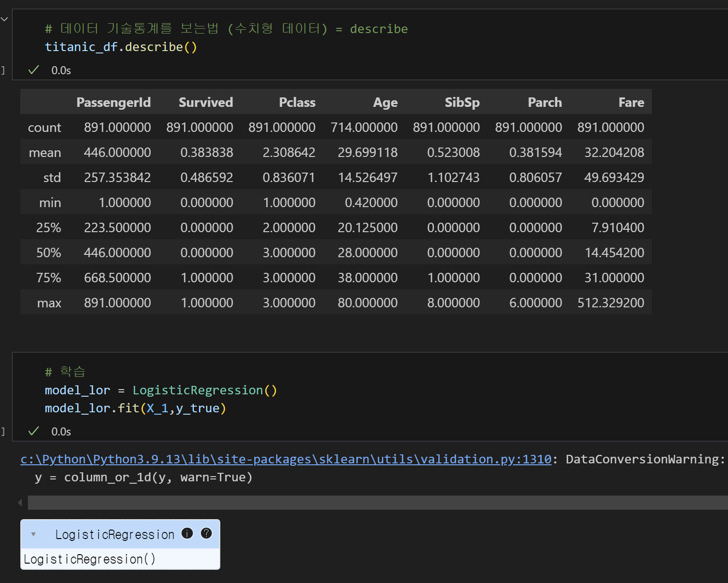Click the LogisticRegression info icon
This screenshot has height=583, width=728.
click(x=187, y=533)
